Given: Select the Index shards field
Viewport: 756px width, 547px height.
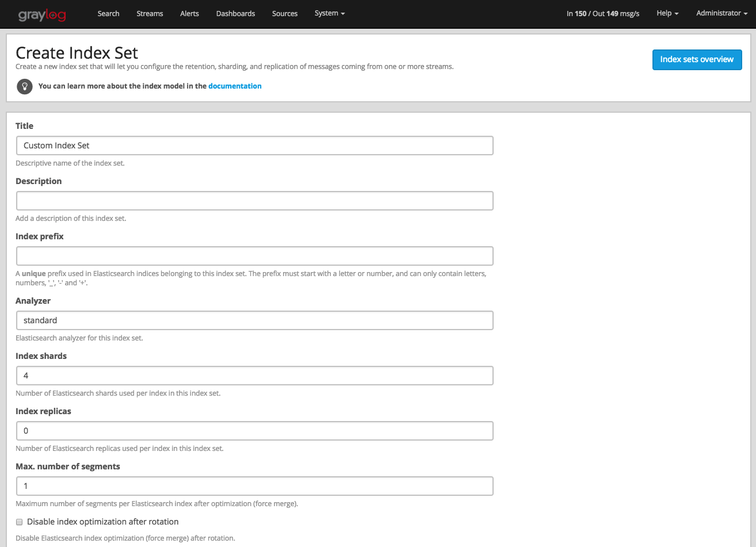Looking at the screenshot, I should [254, 375].
